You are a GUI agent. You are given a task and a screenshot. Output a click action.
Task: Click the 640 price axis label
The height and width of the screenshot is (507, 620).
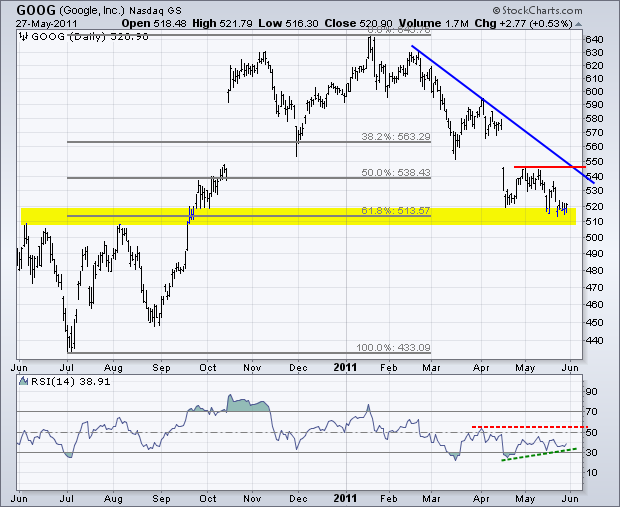pos(594,40)
